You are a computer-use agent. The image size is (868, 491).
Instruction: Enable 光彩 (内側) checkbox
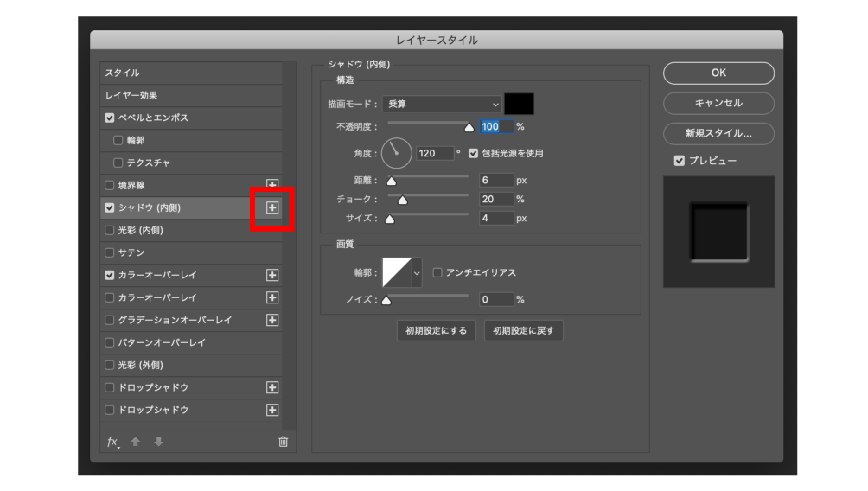tap(110, 230)
